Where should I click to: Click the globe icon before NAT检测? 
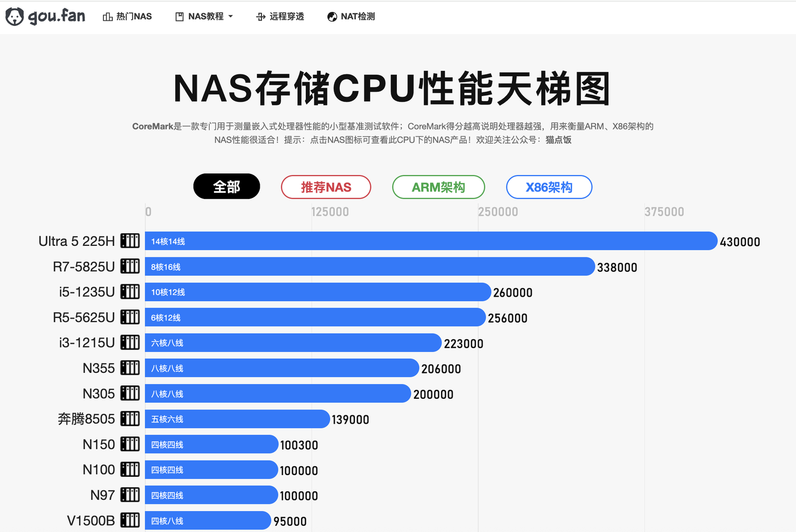pos(332,17)
